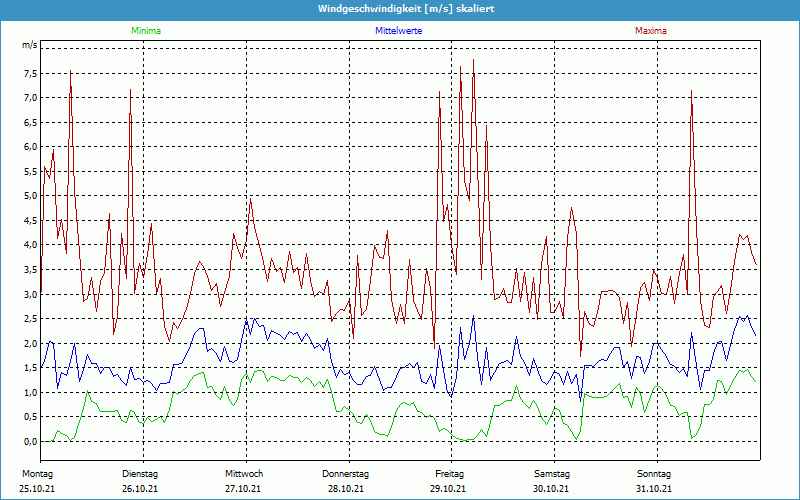
Task: Click the 25.10.21 date label
Action: 37,489
